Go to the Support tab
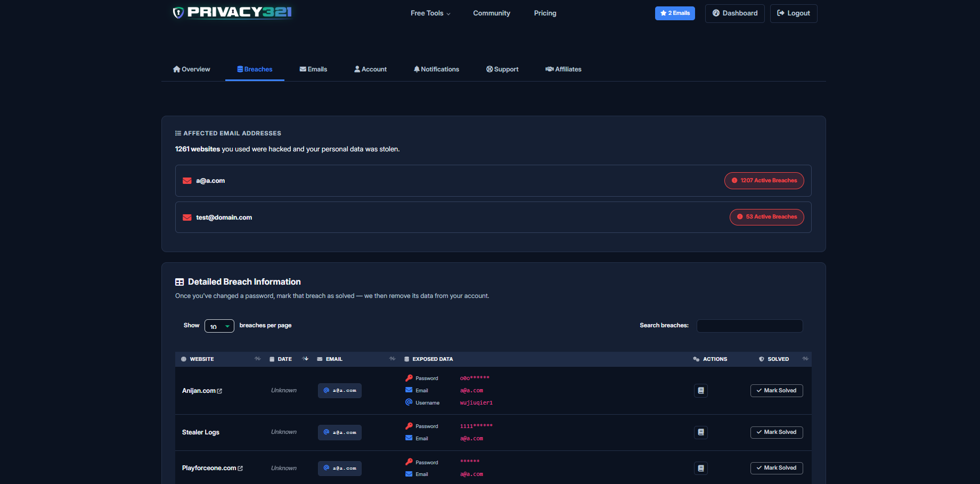980x484 pixels. (502, 69)
